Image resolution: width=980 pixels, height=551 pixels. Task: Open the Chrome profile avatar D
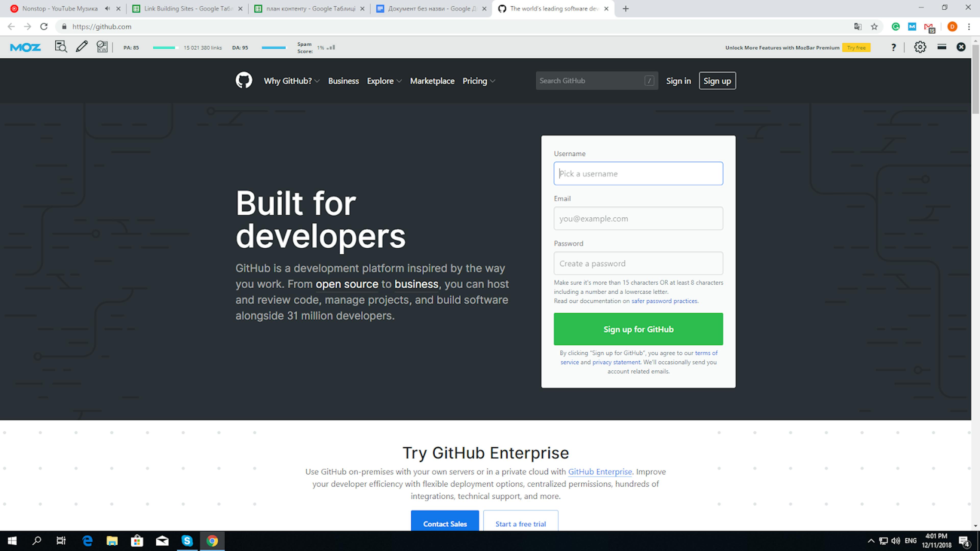tap(952, 27)
